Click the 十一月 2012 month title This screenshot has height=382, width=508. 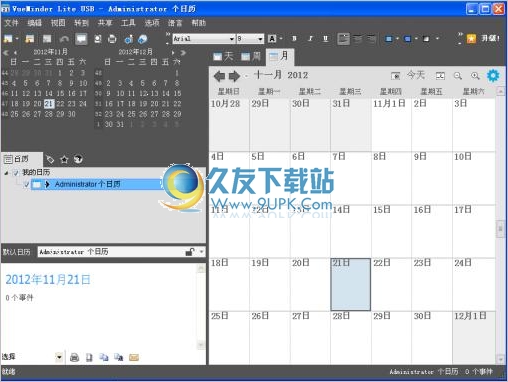tap(281, 75)
